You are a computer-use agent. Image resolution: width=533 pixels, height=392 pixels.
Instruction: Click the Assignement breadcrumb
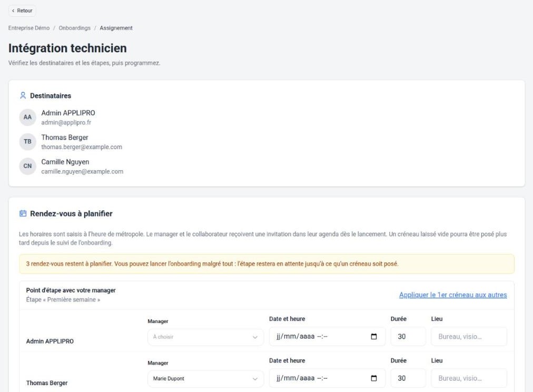pyautogui.click(x=116, y=28)
